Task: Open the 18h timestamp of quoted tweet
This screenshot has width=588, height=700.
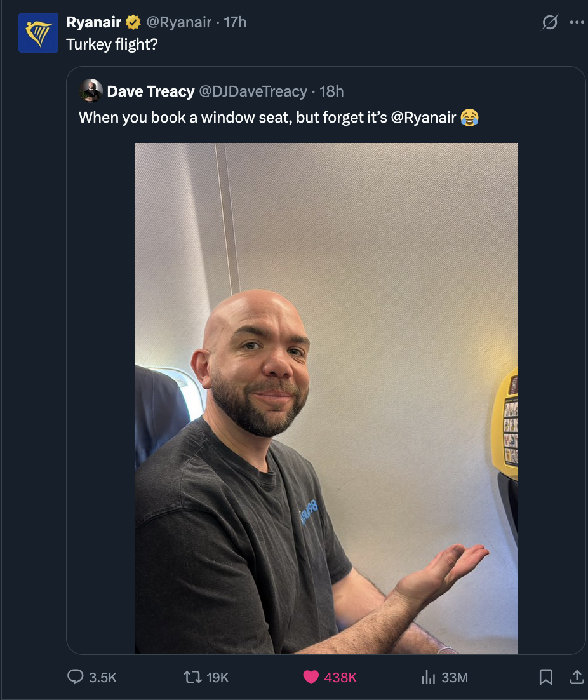Action: pos(331,91)
